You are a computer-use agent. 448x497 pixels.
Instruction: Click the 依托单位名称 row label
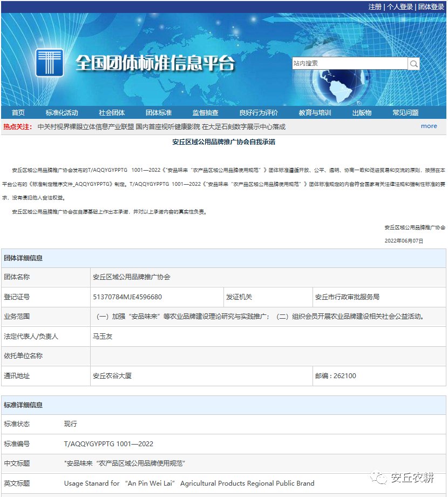[x=23, y=356]
